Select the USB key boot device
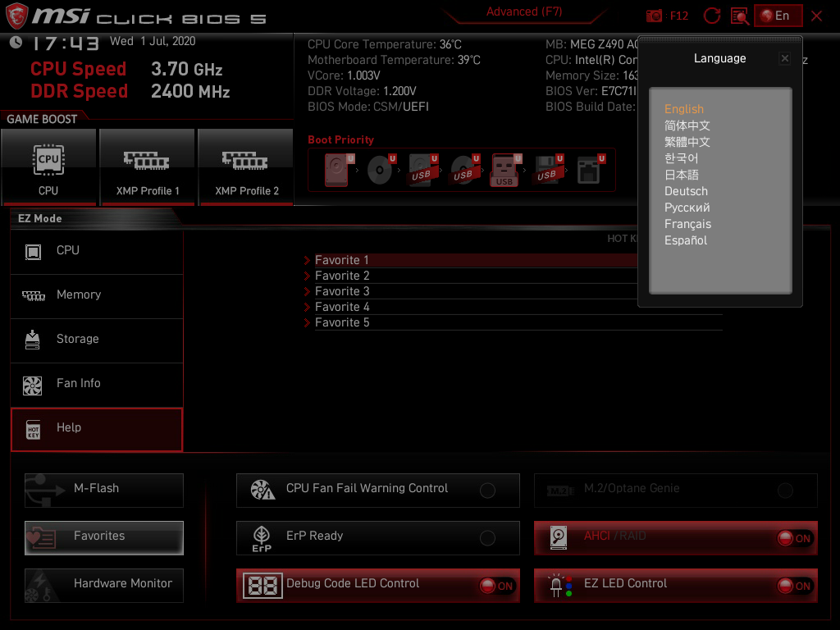The width and height of the screenshot is (840, 630). (505, 170)
